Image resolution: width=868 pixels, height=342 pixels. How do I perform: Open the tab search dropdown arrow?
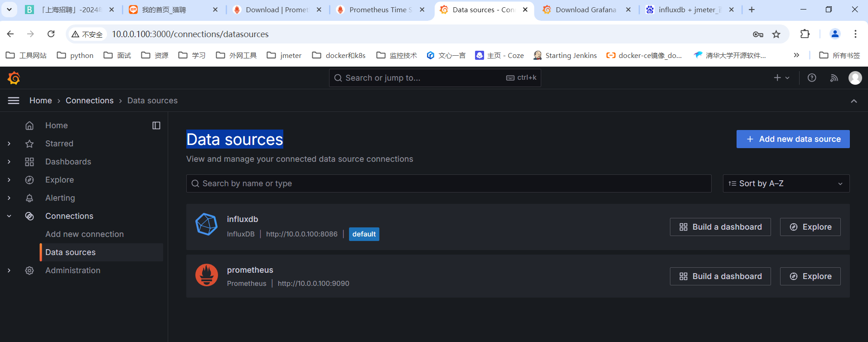pos(9,10)
